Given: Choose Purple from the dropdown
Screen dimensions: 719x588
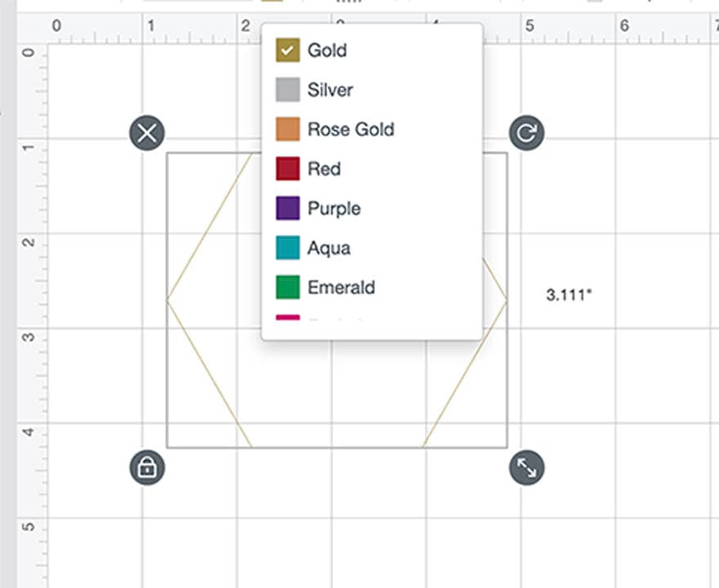Looking at the screenshot, I should tap(333, 208).
